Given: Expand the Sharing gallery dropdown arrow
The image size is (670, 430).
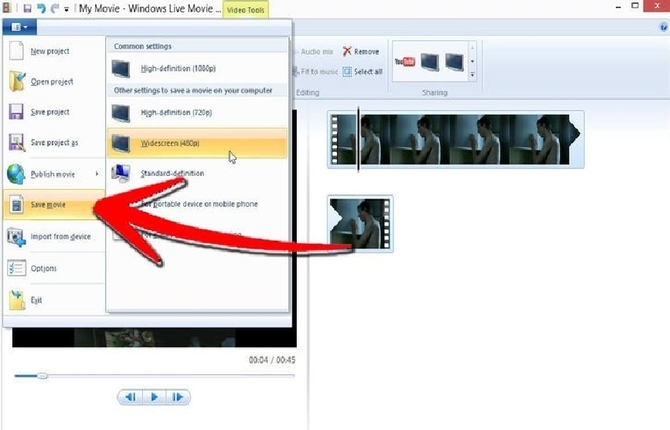Looking at the screenshot, I should 472,75.
